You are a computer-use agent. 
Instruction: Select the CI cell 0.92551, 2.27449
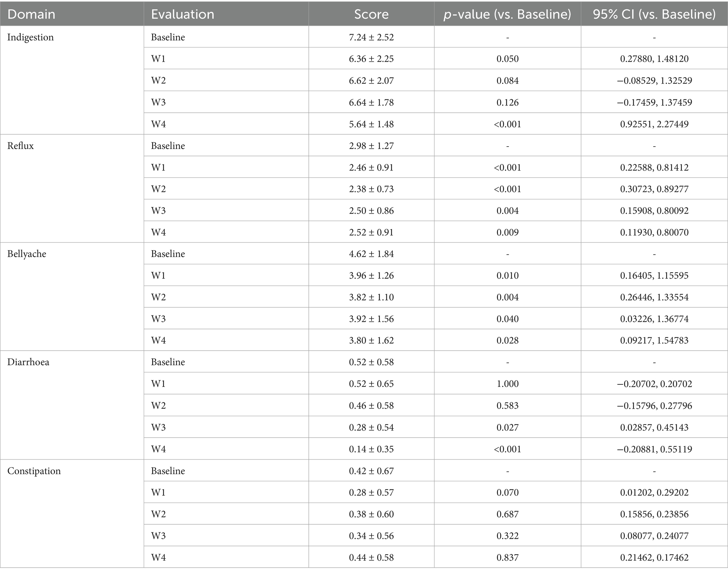(x=654, y=124)
